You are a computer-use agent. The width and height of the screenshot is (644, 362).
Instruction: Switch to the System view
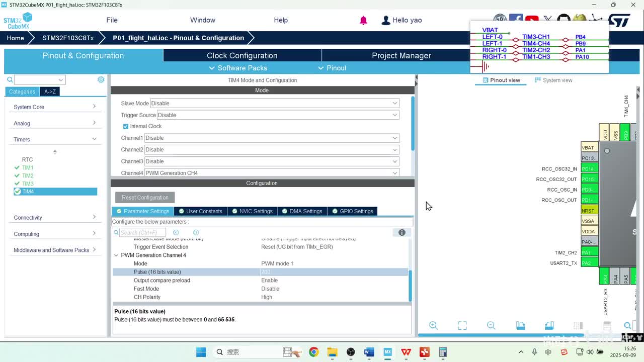pos(553,80)
